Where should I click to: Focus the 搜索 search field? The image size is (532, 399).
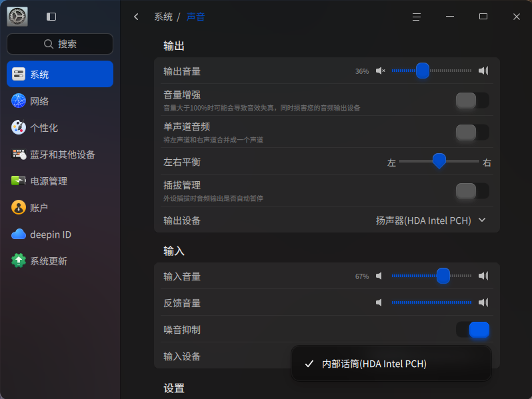[60, 44]
